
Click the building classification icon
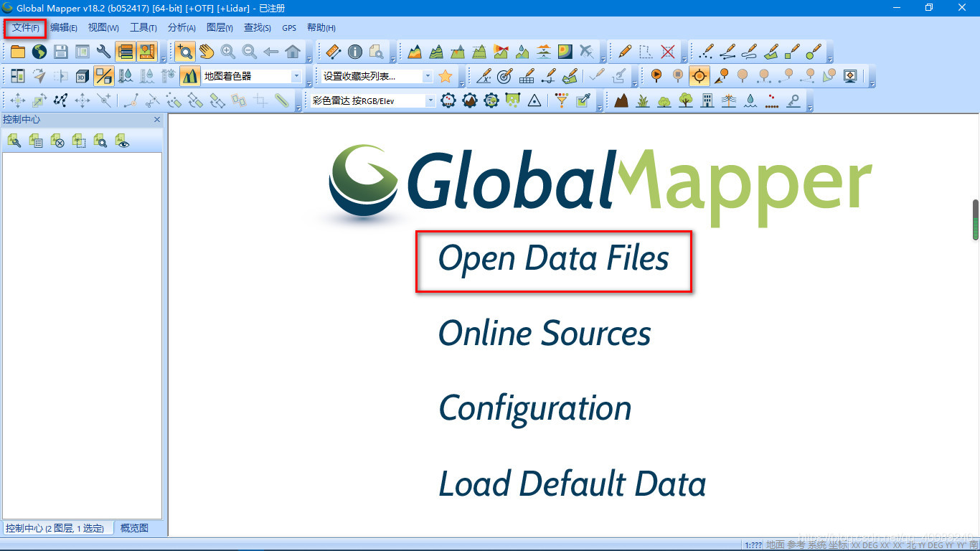pyautogui.click(x=707, y=100)
